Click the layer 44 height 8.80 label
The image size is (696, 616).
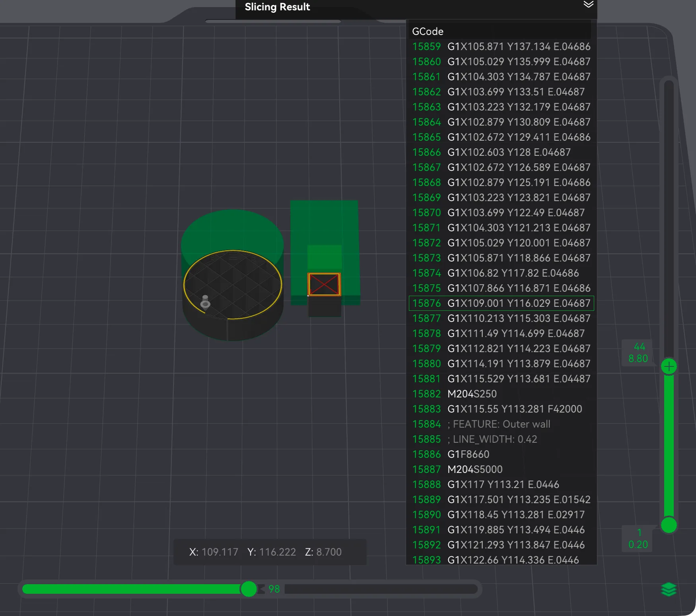point(638,353)
